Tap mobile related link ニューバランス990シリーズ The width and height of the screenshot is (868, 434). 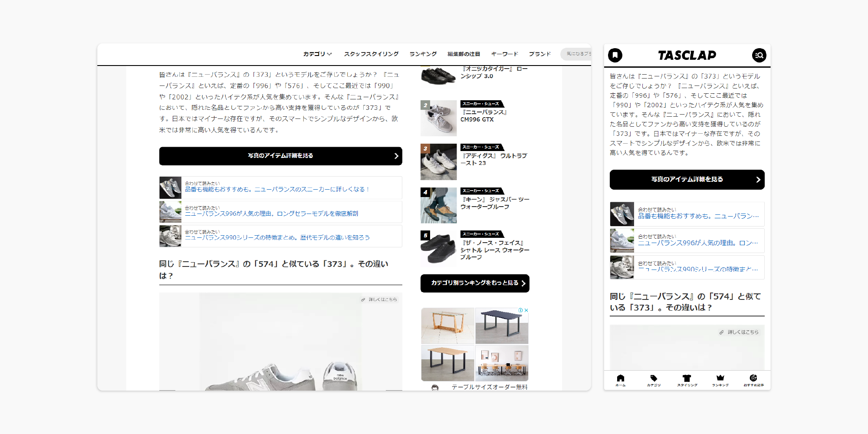click(x=698, y=270)
